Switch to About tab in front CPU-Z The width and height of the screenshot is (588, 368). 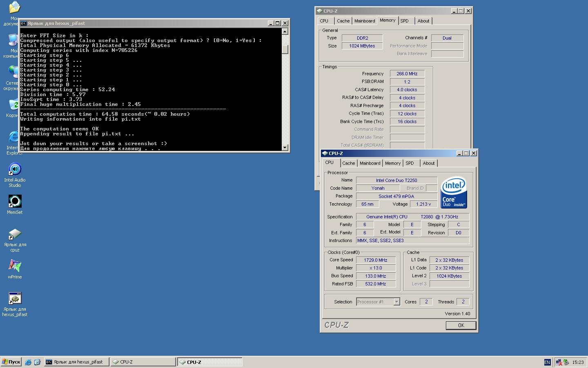429,163
